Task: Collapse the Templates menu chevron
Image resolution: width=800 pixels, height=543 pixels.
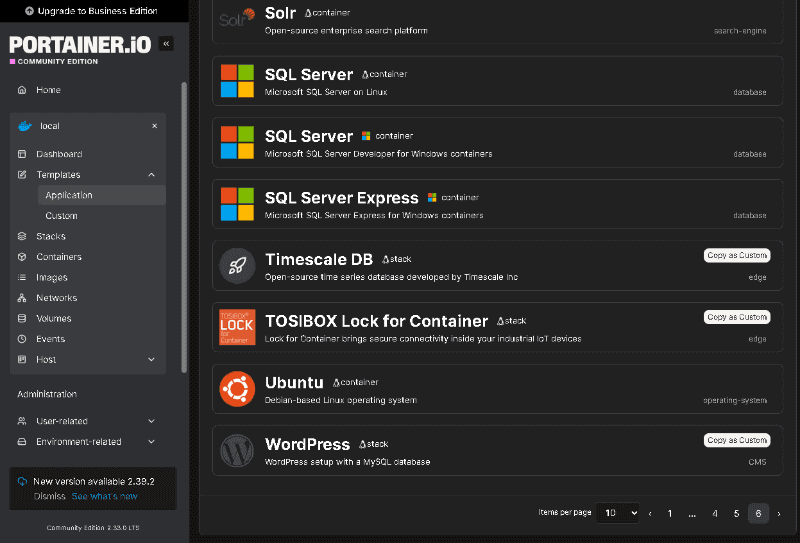Action: point(152,175)
